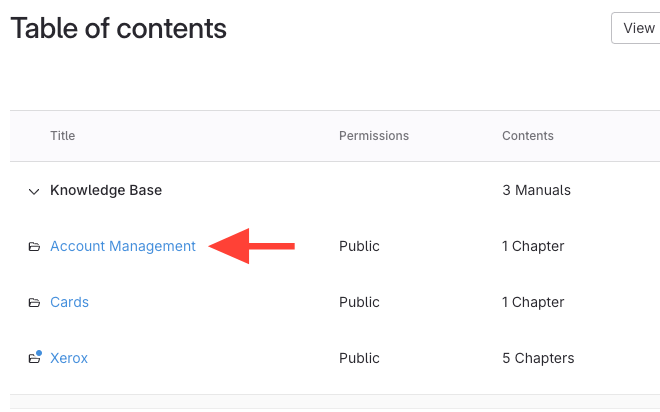
Task: Click 1 Chapter in the Cards row
Action: [533, 302]
